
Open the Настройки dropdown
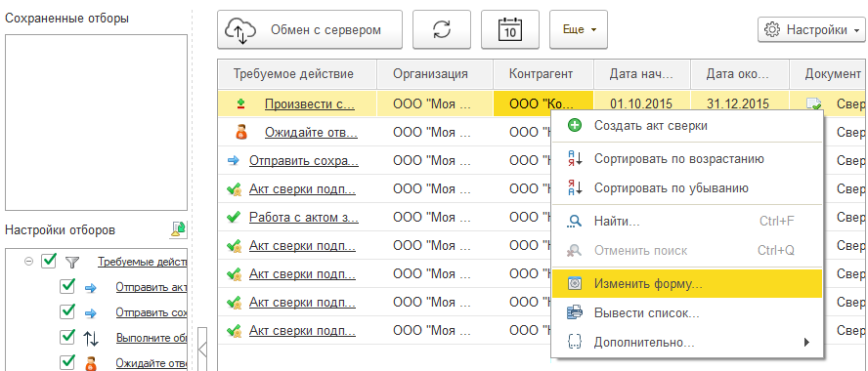click(811, 30)
